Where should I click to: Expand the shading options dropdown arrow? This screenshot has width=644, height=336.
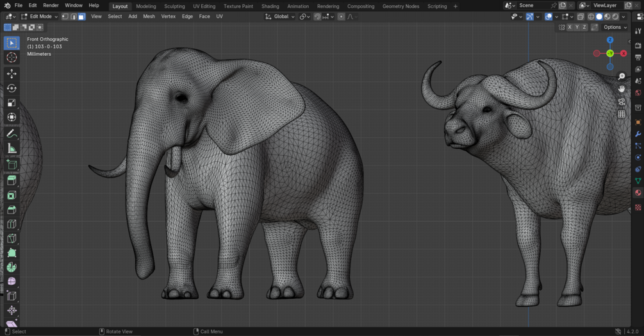click(623, 17)
